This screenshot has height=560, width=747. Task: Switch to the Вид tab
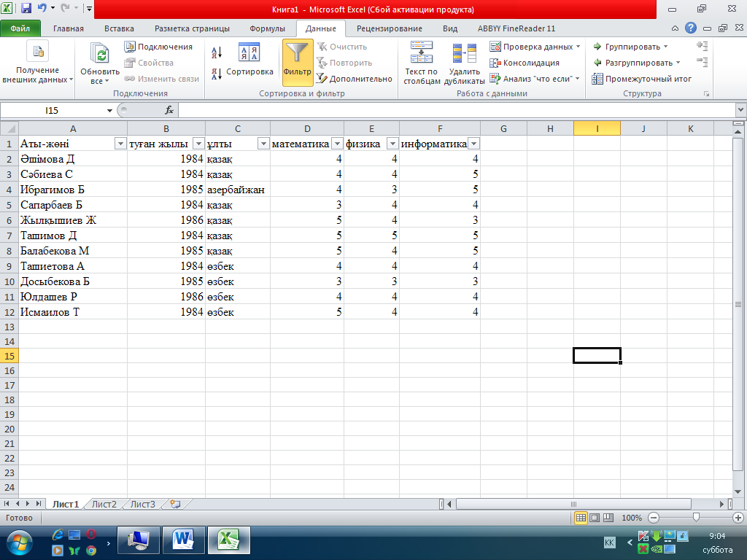(x=449, y=28)
